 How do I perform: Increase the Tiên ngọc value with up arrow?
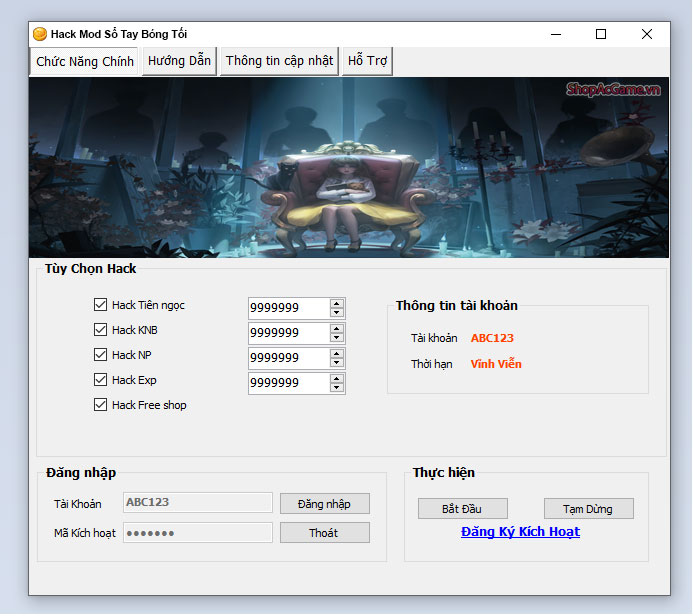[337, 304]
